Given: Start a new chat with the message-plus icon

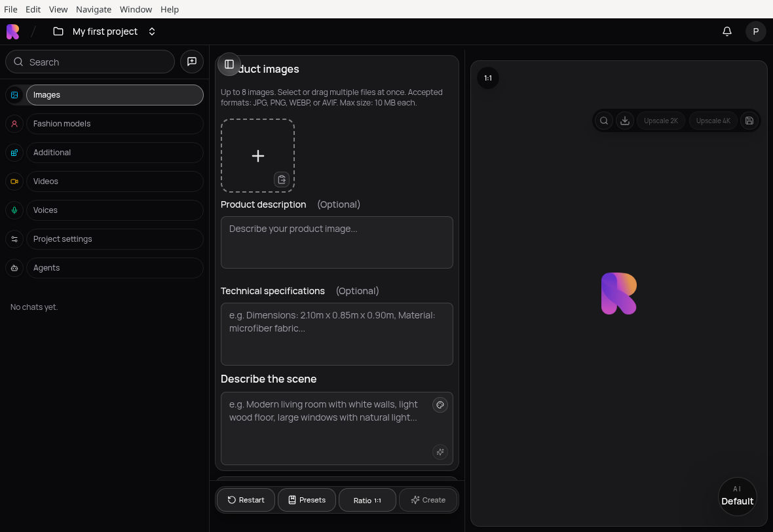Looking at the screenshot, I should 192,62.
